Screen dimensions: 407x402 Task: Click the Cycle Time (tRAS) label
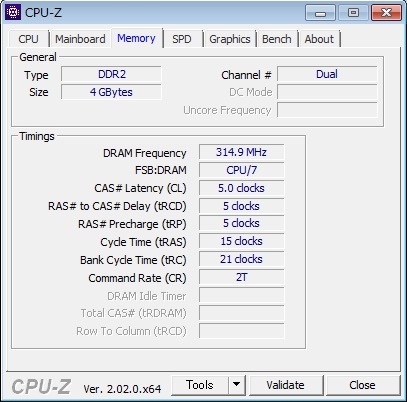click(x=143, y=242)
